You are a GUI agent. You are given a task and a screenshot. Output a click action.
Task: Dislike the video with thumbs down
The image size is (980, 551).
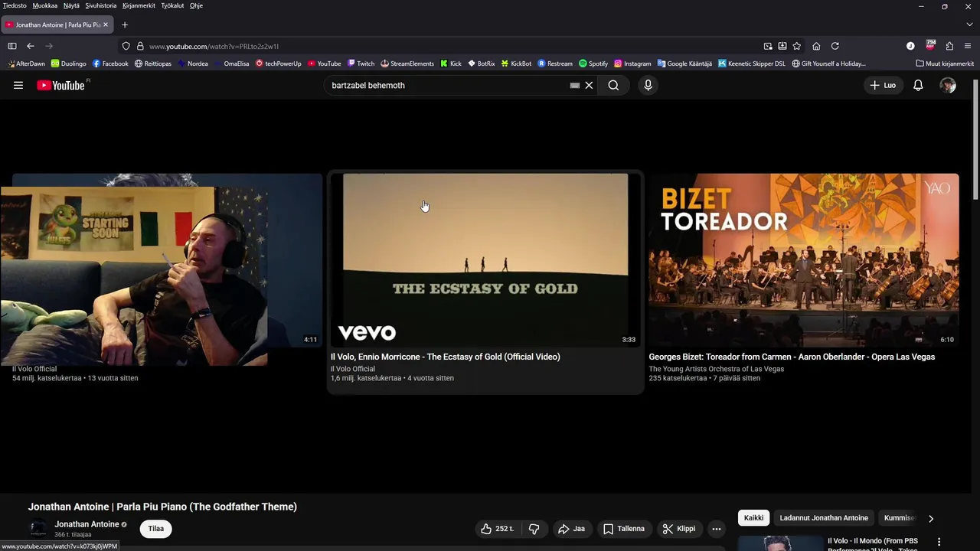(x=534, y=529)
